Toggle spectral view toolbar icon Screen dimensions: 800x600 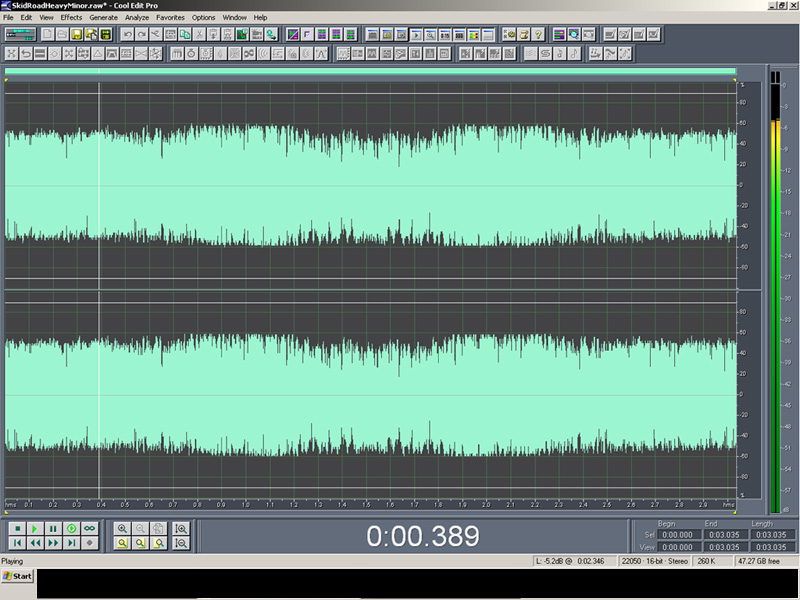point(293,35)
